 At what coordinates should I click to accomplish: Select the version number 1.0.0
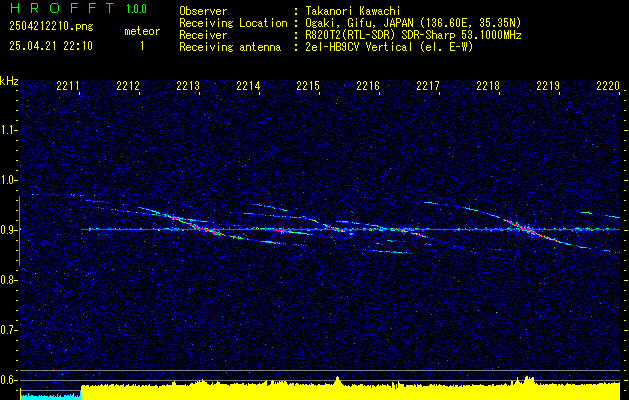click(x=136, y=8)
